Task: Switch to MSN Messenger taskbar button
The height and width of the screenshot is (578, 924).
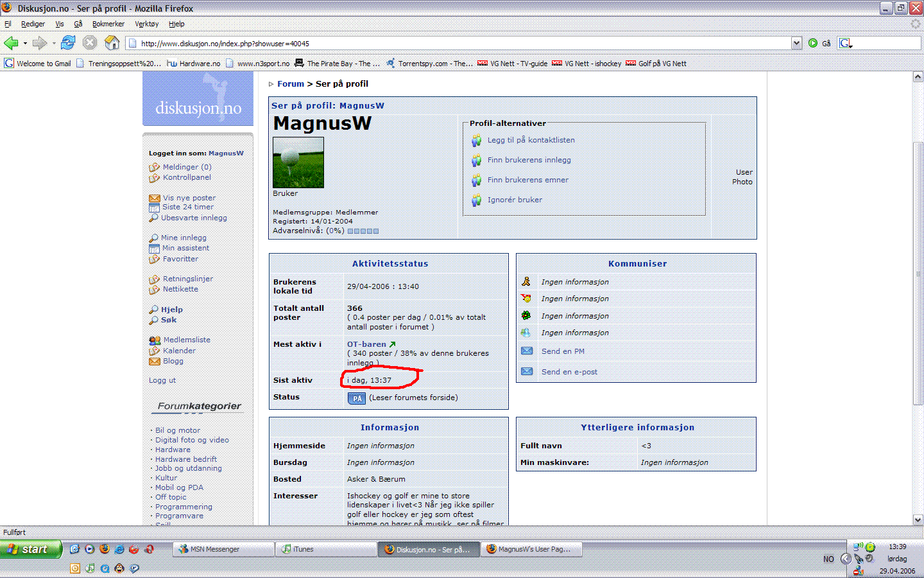Action: (223, 549)
